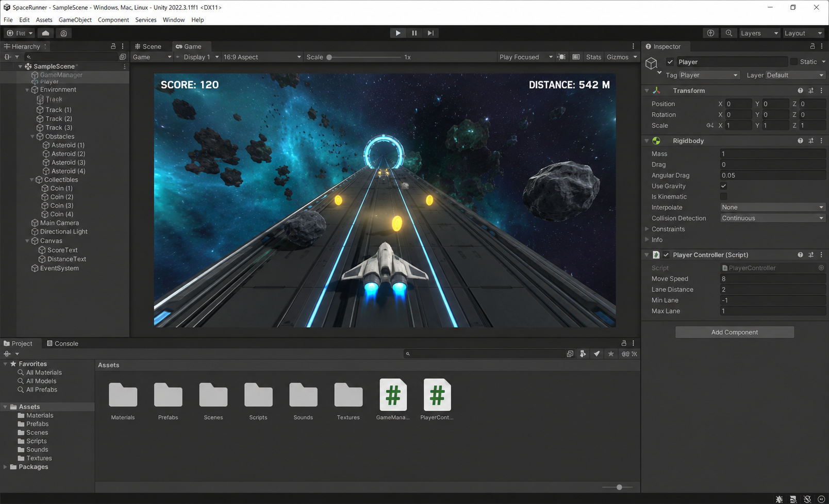Click the Step frame button
This screenshot has height=504, width=829.
coord(430,33)
